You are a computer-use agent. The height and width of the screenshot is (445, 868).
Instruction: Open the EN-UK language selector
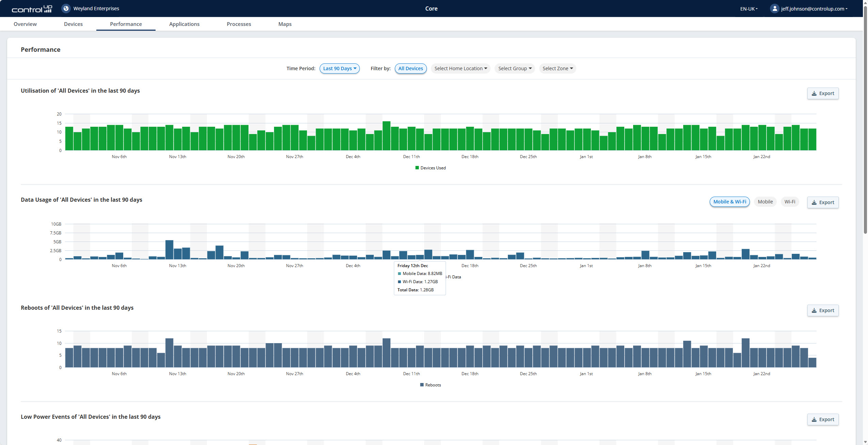pos(749,9)
